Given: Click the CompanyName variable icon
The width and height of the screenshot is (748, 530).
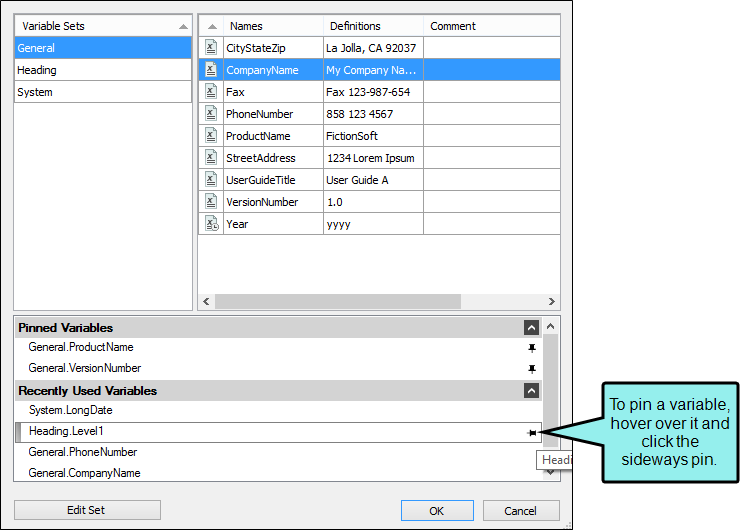Looking at the screenshot, I should 211,70.
